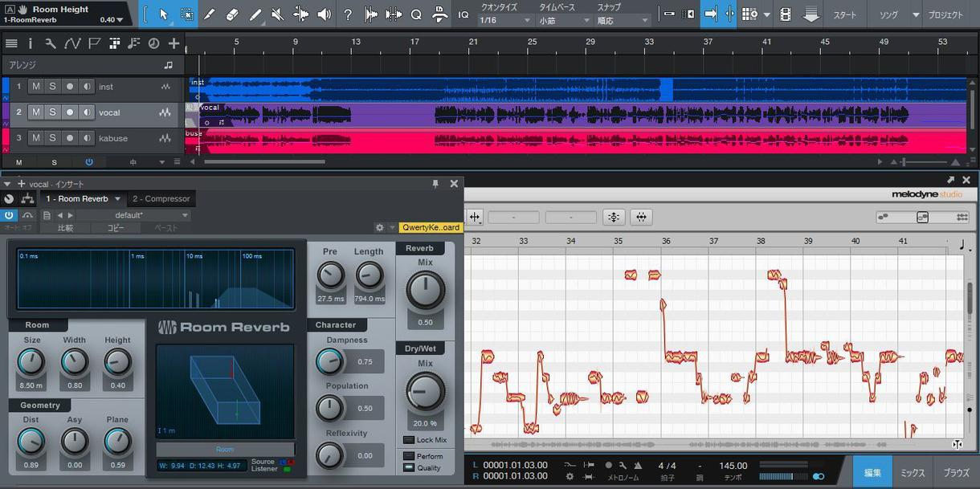Viewport: 980px width, 489px height.
Task: Open the wrench options icon
Action: click(x=51, y=43)
